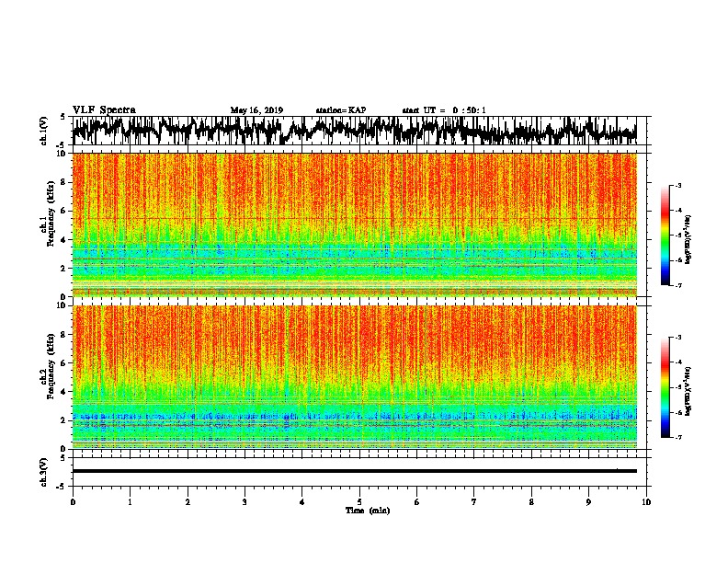
Task: Click the ch.1 color scale bar
Action: [665, 236]
